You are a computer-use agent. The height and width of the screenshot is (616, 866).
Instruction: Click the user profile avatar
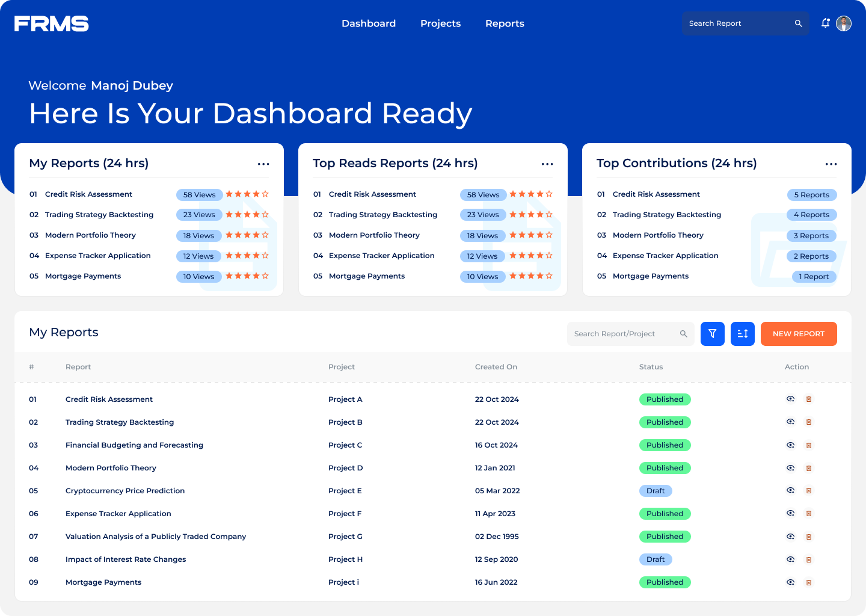click(844, 23)
